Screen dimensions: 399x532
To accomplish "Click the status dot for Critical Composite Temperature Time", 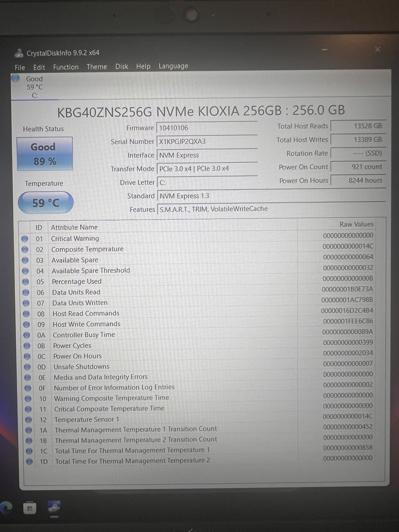I will tap(28, 409).
